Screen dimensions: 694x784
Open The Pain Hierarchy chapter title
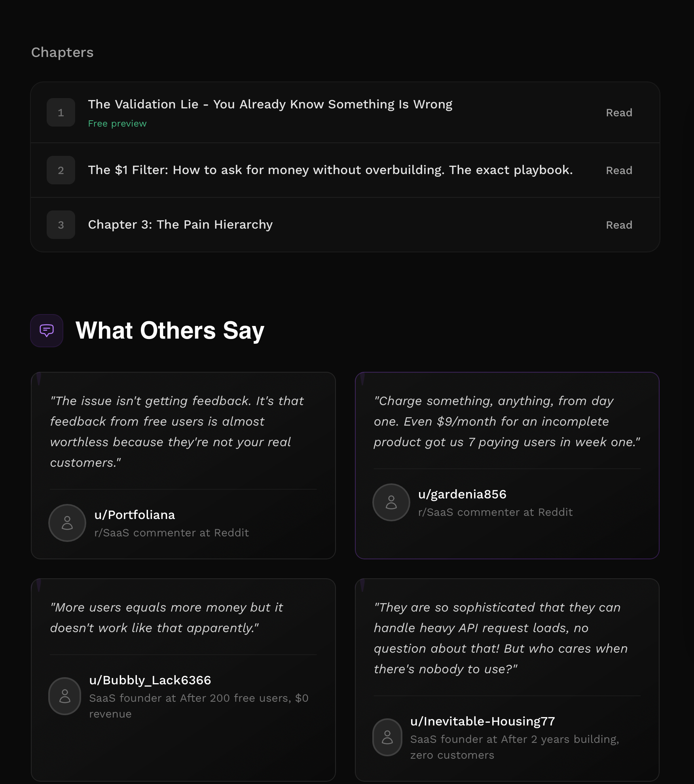pyautogui.click(x=180, y=225)
